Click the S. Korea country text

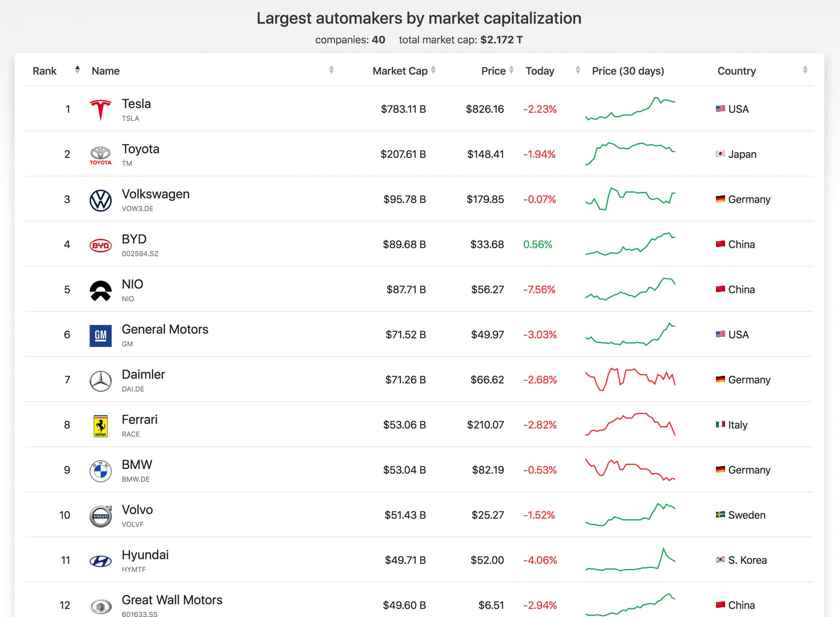[747, 560]
